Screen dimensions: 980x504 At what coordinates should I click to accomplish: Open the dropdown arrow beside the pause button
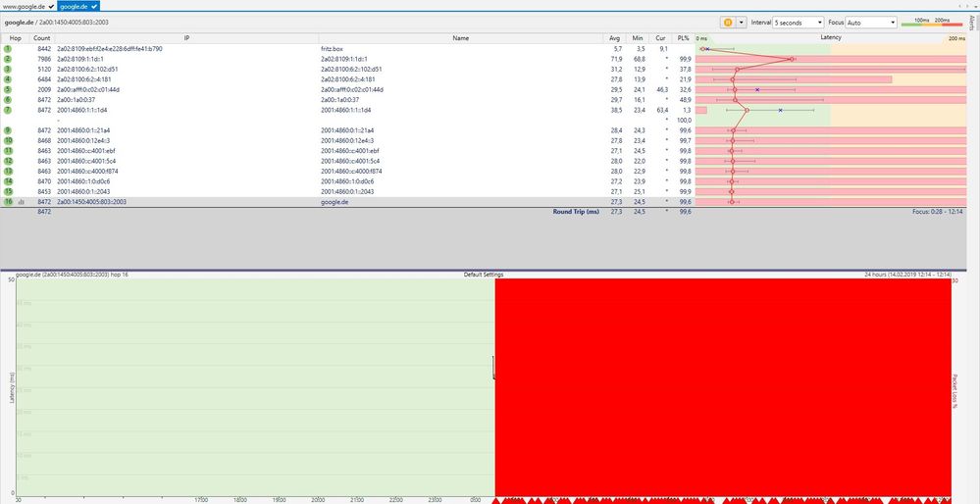click(x=742, y=23)
